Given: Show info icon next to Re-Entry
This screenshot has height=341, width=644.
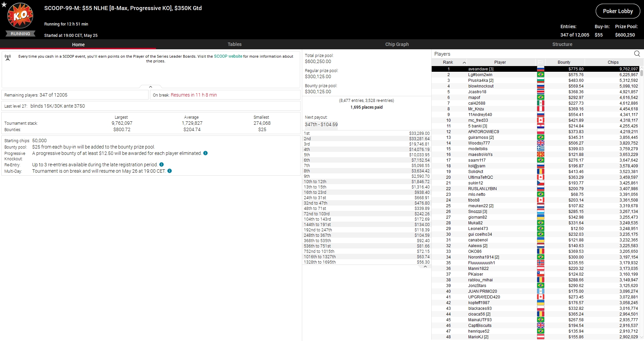Looking at the screenshot, I should pyautogui.click(x=162, y=165).
